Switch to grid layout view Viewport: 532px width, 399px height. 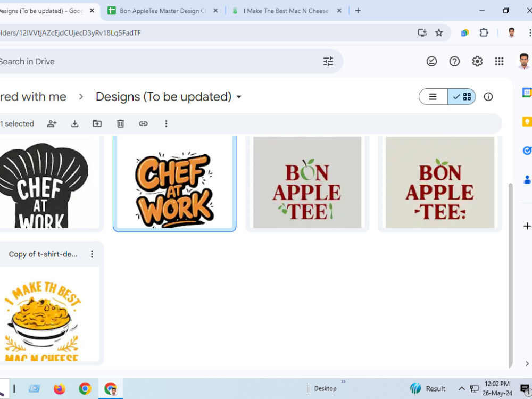(462, 97)
